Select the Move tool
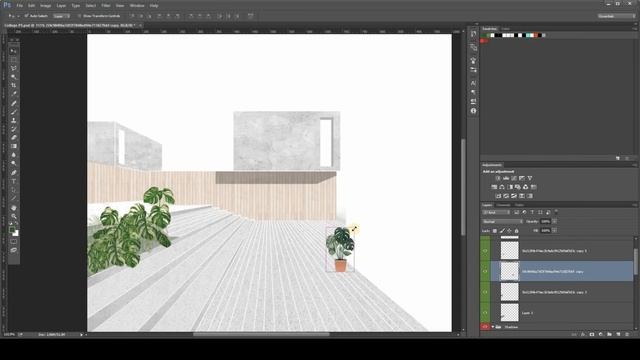 [x=13, y=51]
